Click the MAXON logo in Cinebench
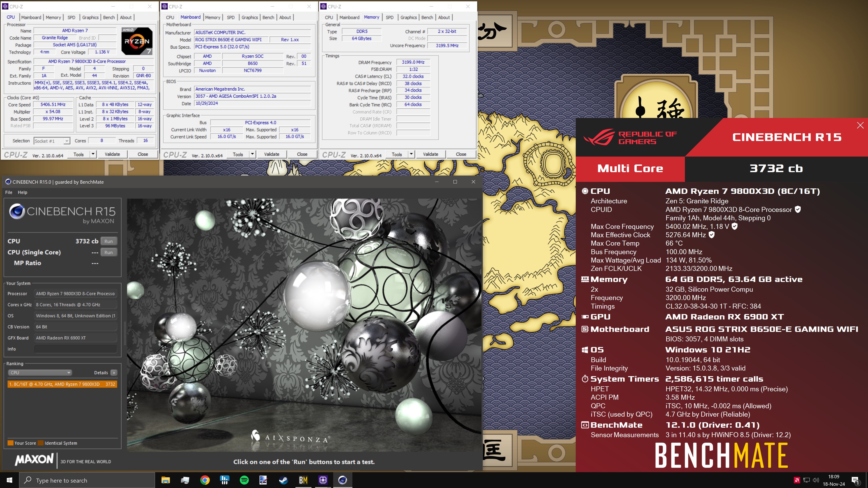Image resolution: width=868 pixels, height=488 pixels. 34,459
